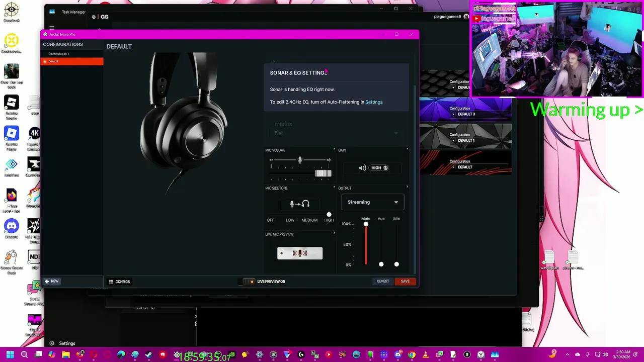Open the Deadlock desktop shortcut
The image size is (644, 362).
(11, 12)
